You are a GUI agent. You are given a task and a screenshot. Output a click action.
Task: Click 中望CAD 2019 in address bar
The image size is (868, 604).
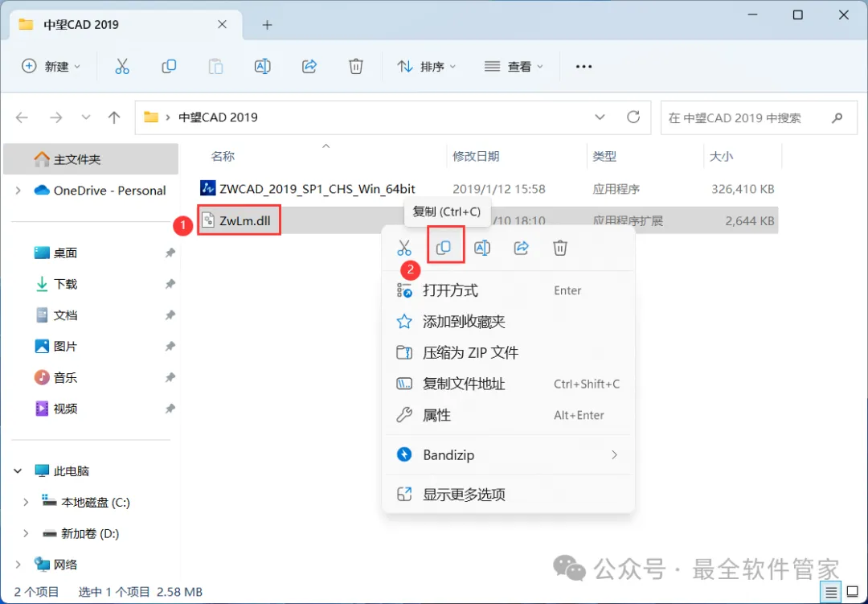pos(218,117)
